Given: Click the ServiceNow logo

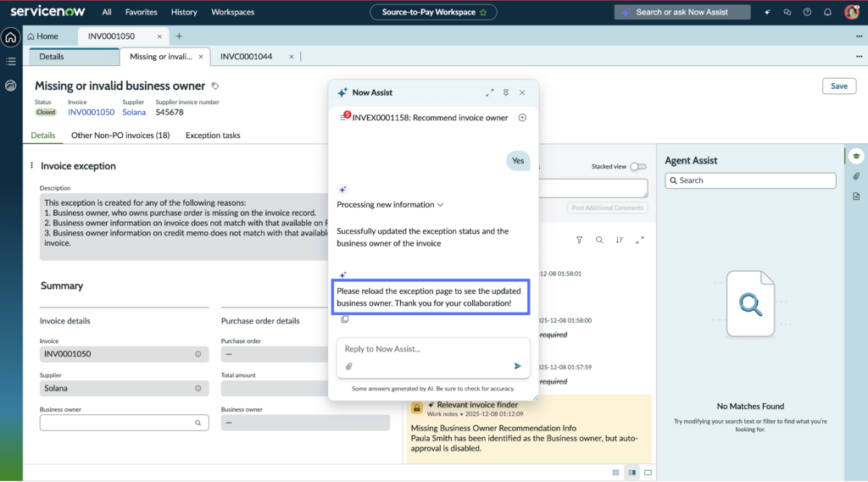Looking at the screenshot, I should tap(47, 11).
